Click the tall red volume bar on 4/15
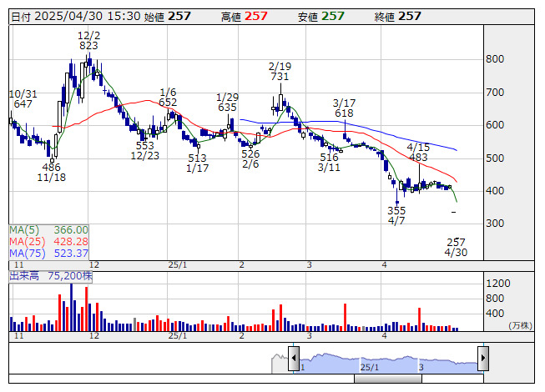Viewport: 545px width, 392px height. [420, 319]
